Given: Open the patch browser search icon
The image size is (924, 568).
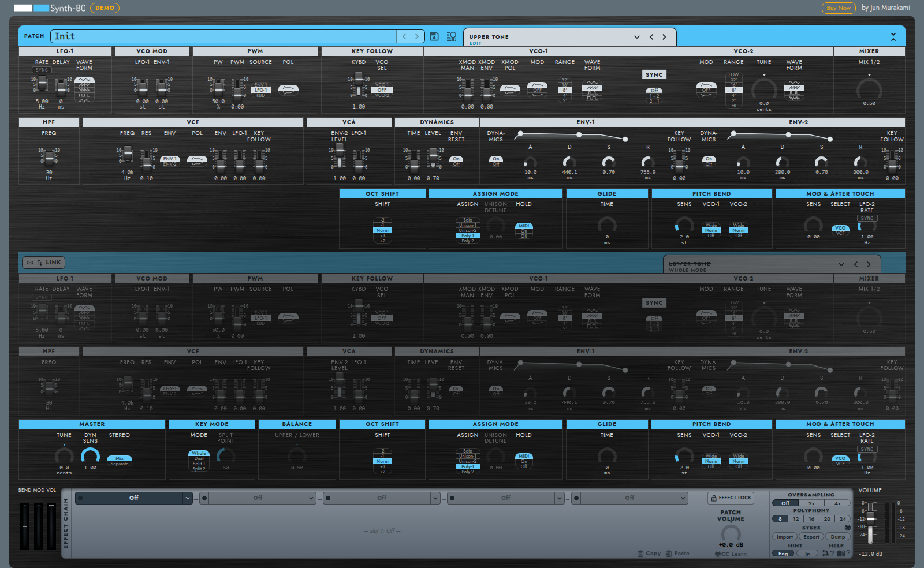Looking at the screenshot, I should coord(452,36).
